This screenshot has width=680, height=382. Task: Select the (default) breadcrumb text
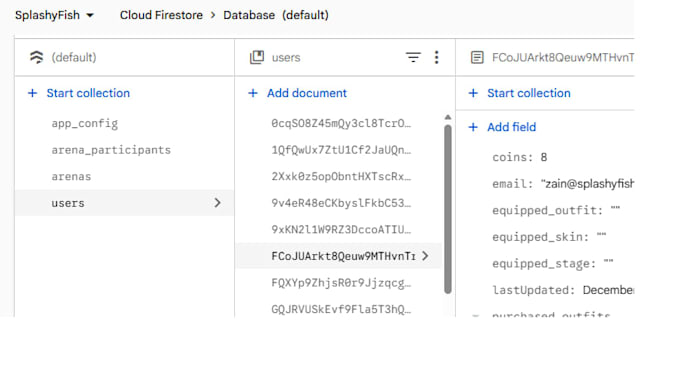(x=305, y=15)
